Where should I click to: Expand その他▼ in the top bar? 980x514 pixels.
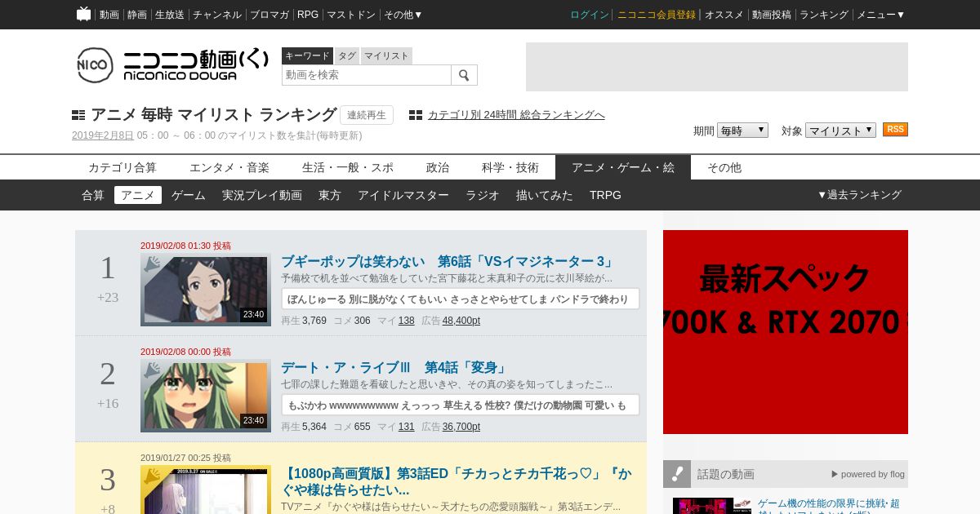pos(403,15)
